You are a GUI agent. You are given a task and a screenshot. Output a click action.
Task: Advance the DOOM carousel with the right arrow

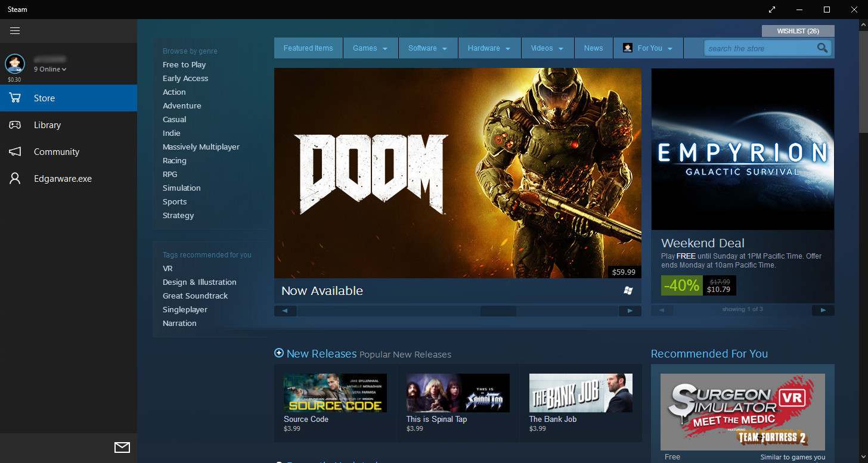coord(630,310)
